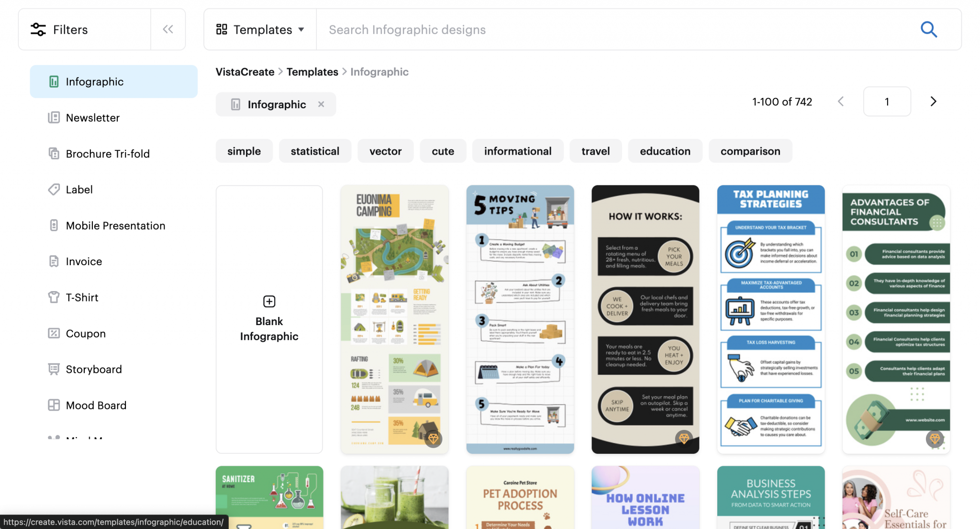Click premium diamond badge on Financial Consultants

(935, 438)
